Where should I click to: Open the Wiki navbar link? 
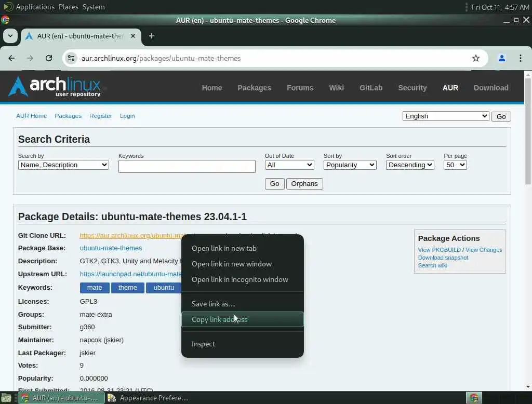(336, 88)
